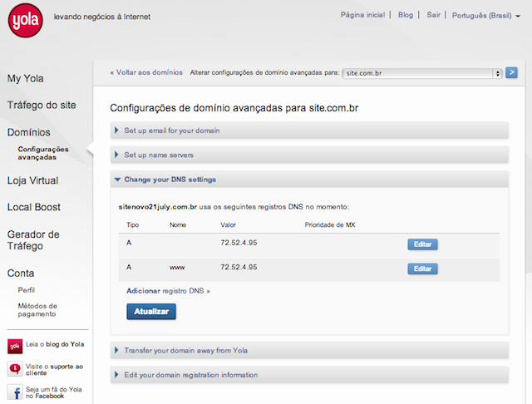Click Voltar aos domínios link

146,73
